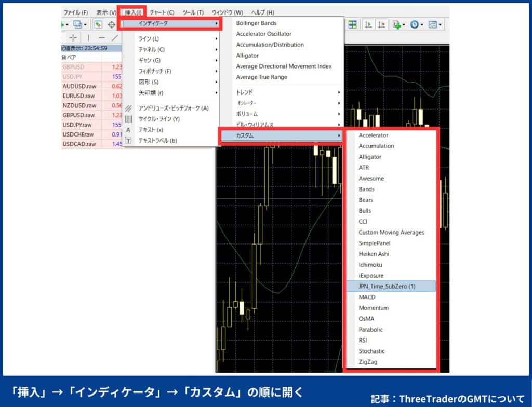Screen dimensions: 532x407
Task: Select the Crosshair tool
Action: (74, 38)
